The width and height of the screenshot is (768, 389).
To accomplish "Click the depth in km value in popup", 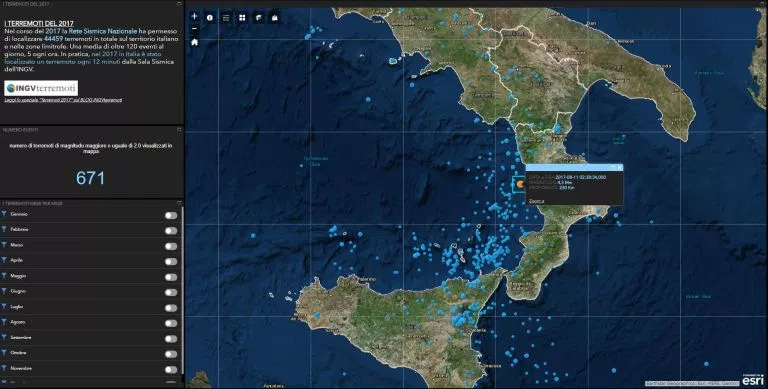I will point(566,188).
